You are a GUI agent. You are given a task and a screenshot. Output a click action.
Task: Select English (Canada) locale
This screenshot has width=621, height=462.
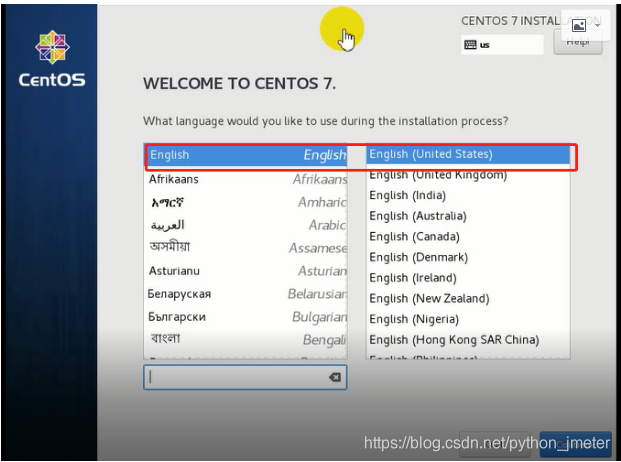click(x=468, y=236)
